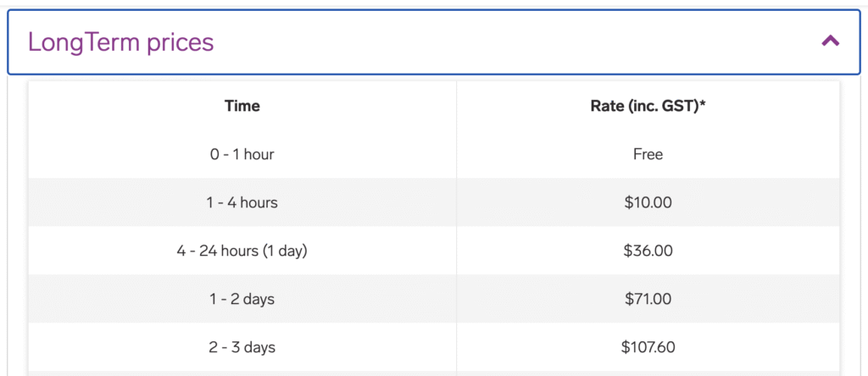The image size is (868, 376).
Task: Click the $71.00 rate value
Action: click(648, 299)
